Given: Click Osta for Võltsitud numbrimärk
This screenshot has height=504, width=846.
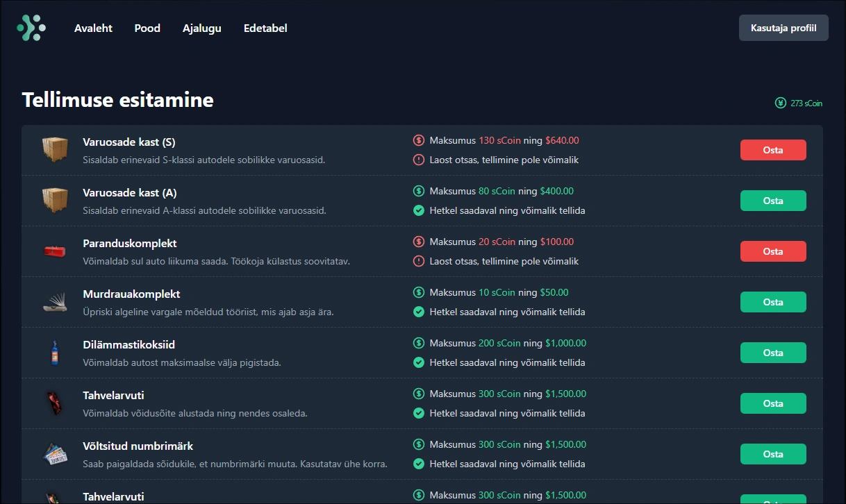Looking at the screenshot, I should click(x=773, y=454).
